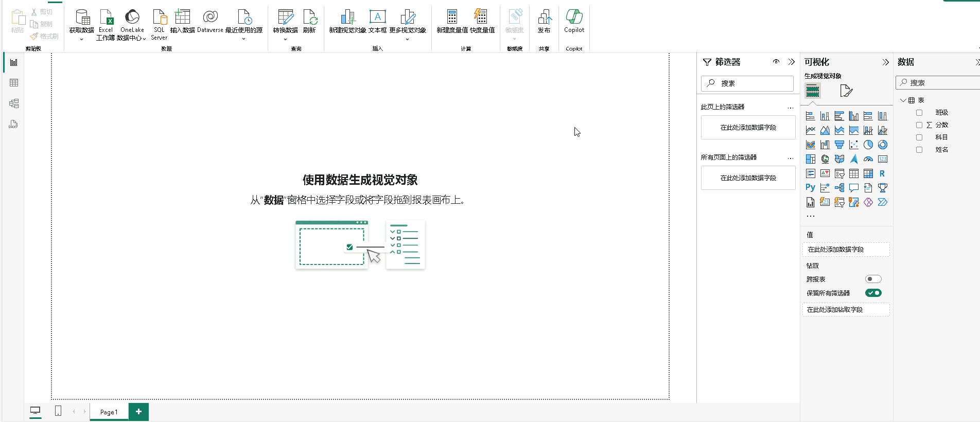Viewport: 980px width, 422px height.
Task: Collapse the 可视化 pane chevrons
Action: point(885,62)
